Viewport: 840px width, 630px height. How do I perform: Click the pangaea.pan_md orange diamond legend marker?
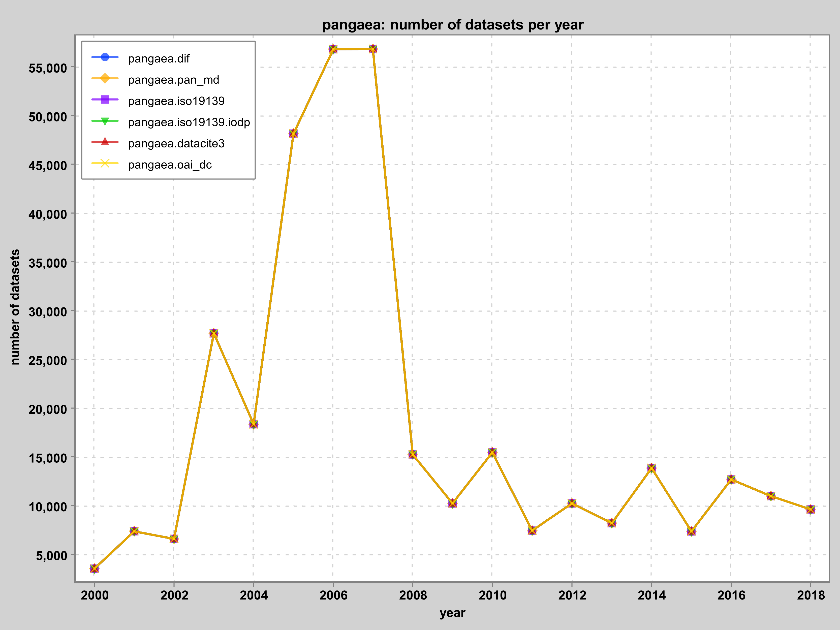click(105, 78)
